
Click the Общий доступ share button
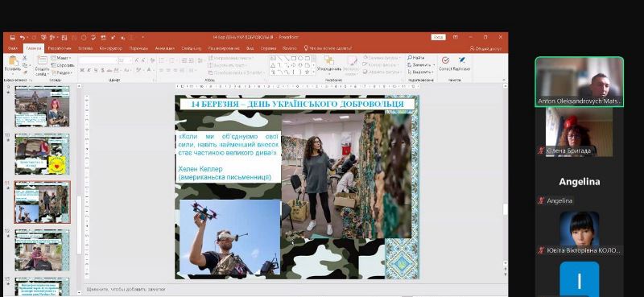point(486,48)
